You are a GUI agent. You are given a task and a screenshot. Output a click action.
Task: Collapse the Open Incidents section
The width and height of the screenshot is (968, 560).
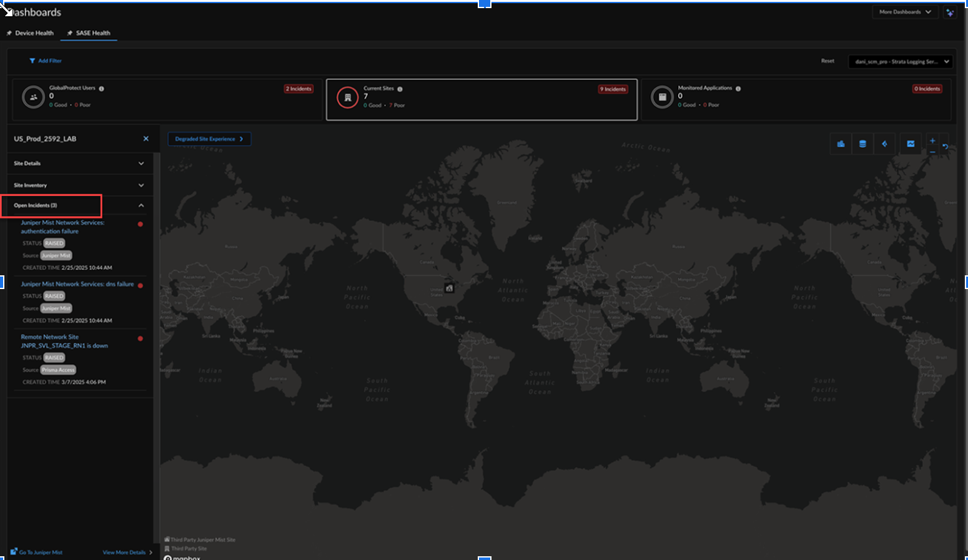141,205
